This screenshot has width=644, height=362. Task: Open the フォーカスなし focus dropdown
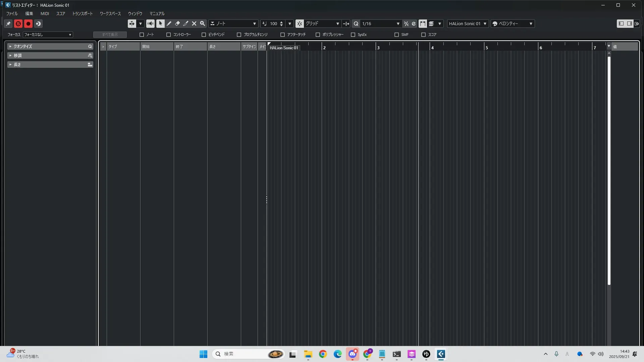(x=48, y=35)
